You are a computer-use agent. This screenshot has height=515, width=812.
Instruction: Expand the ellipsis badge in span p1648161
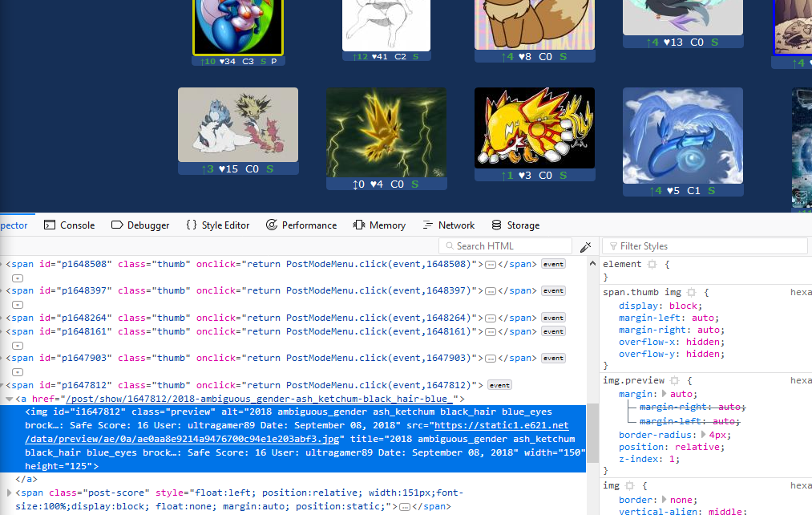coord(491,331)
